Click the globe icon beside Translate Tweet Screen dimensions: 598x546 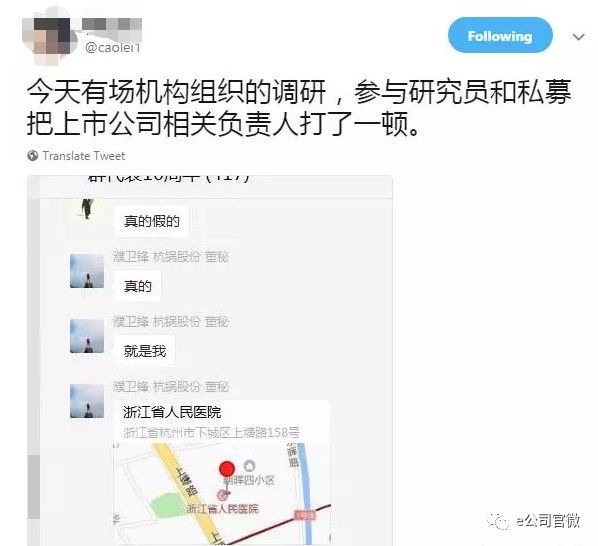[x=33, y=156]
